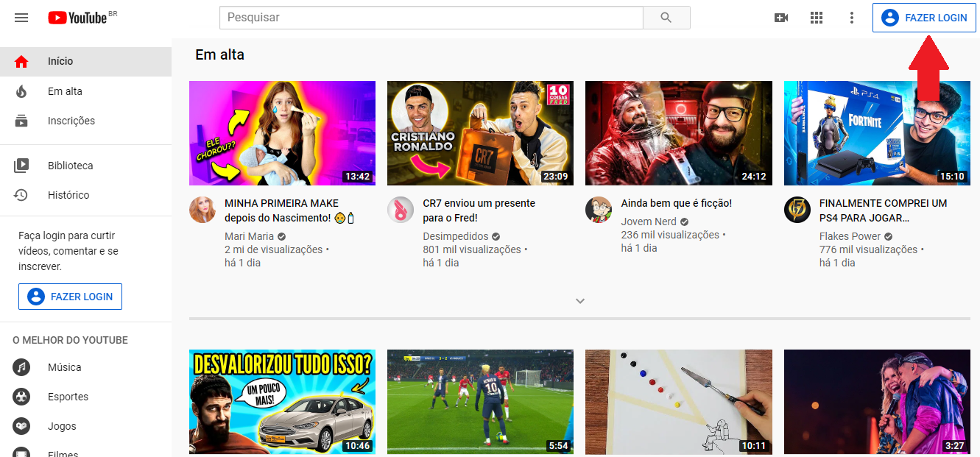
Task: Open the three-dot settings menu
Action: point(852,18)
